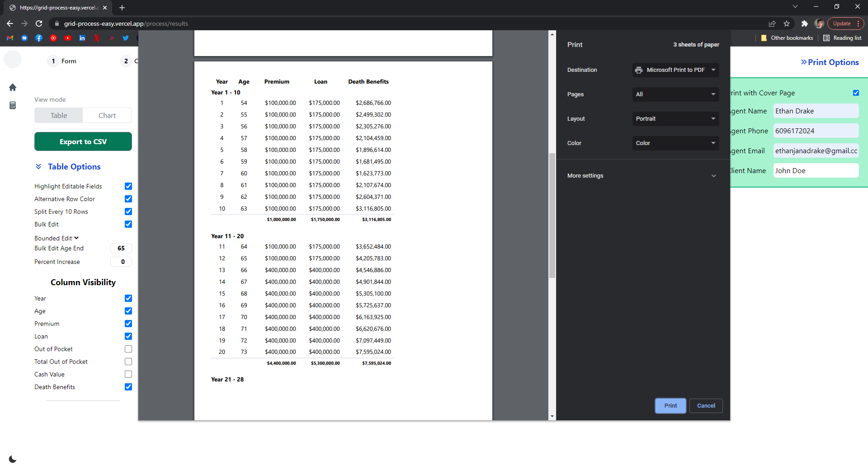Uncheck Highlight Editable Fields
This screenshot has width=868, height=470.
128,186
